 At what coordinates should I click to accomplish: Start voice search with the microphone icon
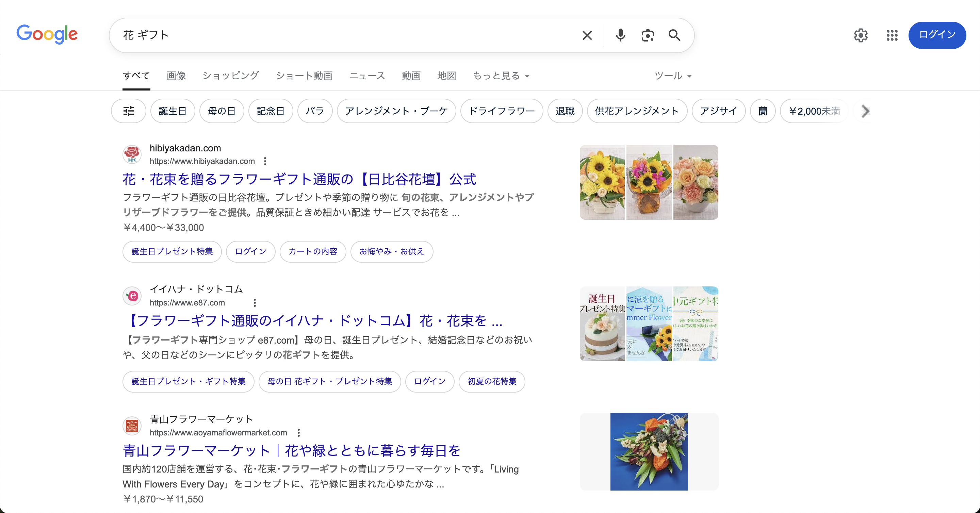pos(620,35)
